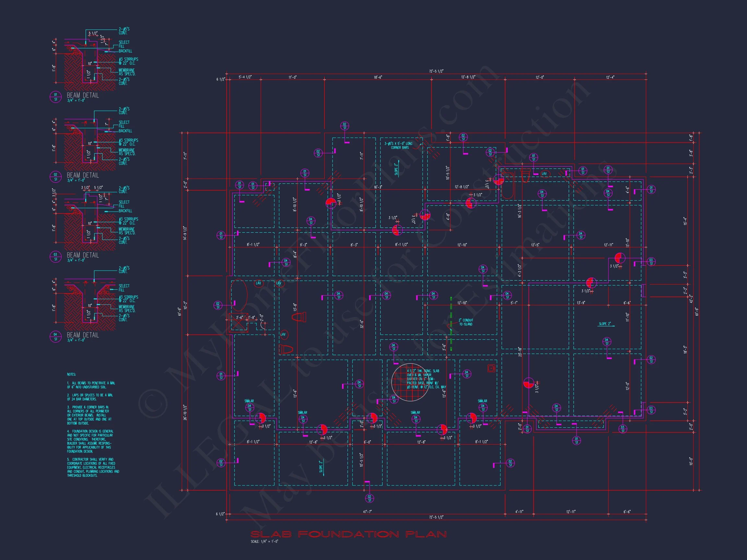
Task: Select the circular hatched concrete slab callout
Action: (410, 382)
